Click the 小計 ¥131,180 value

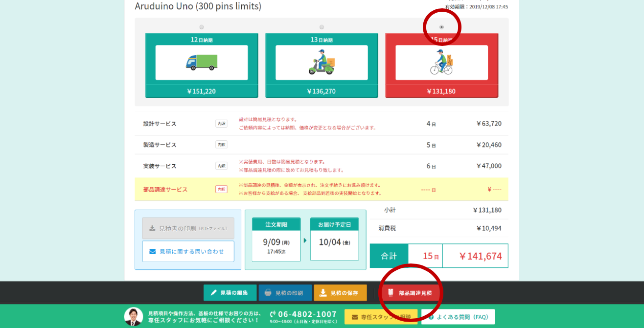[487, 210]
